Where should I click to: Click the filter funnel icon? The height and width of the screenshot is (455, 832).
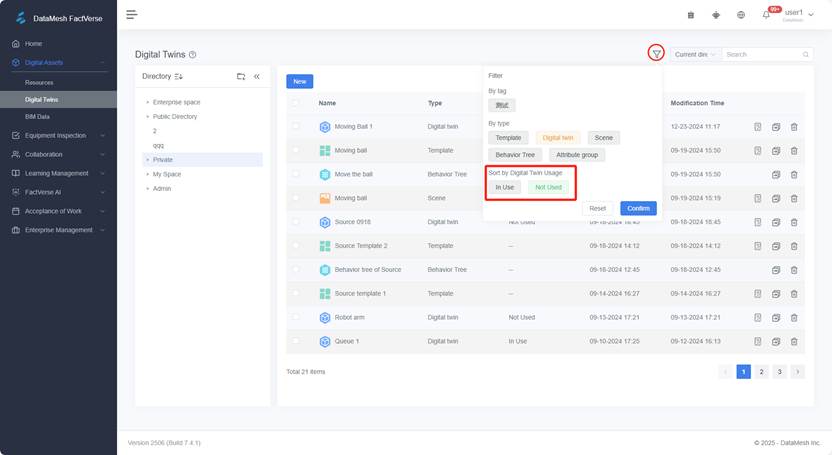656,54
